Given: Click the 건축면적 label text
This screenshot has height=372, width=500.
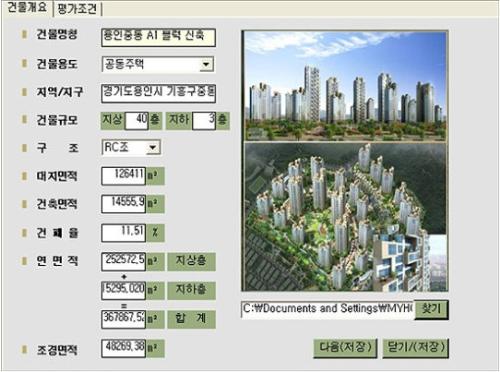Looking at the screenshot, I should (57, 204).
